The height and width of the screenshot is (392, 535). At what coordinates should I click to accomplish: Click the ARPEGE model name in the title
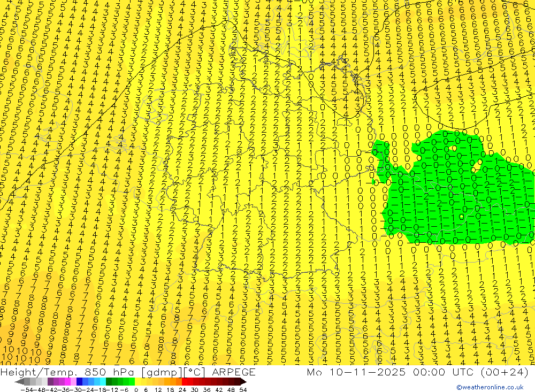click(233, 372)
